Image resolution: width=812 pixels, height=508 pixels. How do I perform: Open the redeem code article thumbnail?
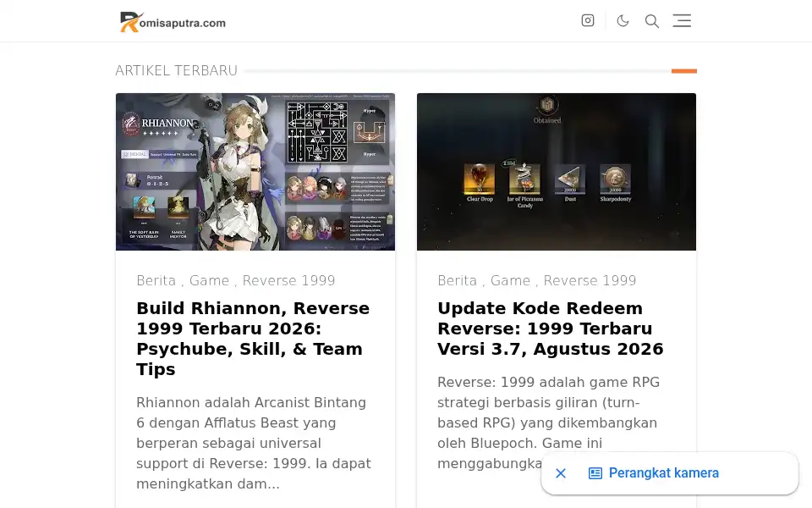(x=557, y=172)
